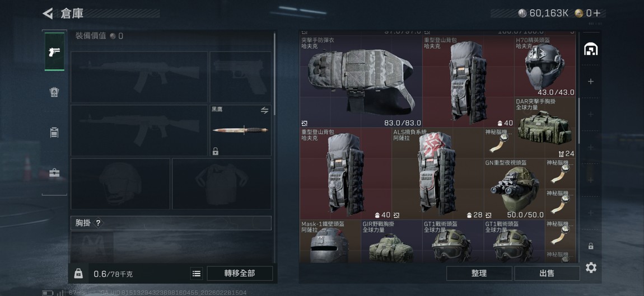Select the 突擊手防彈衣 armor vest item
The width and height of the screenshot is (644, 296).
click(361, 82)
